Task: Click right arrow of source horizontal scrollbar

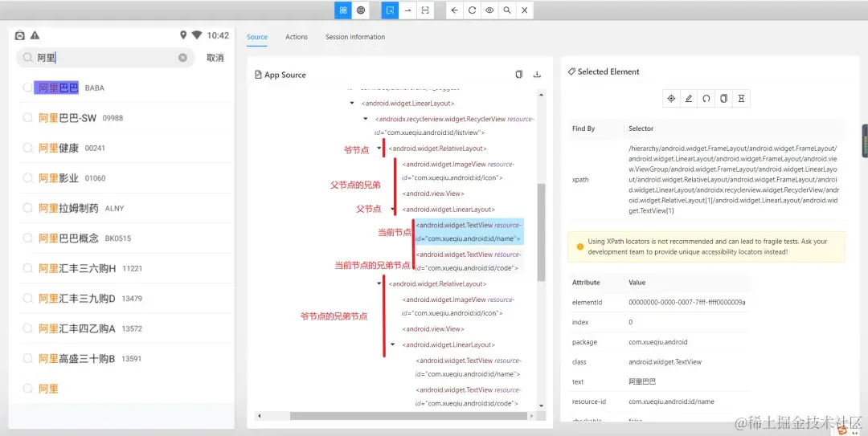Action: tap(532, 416)
